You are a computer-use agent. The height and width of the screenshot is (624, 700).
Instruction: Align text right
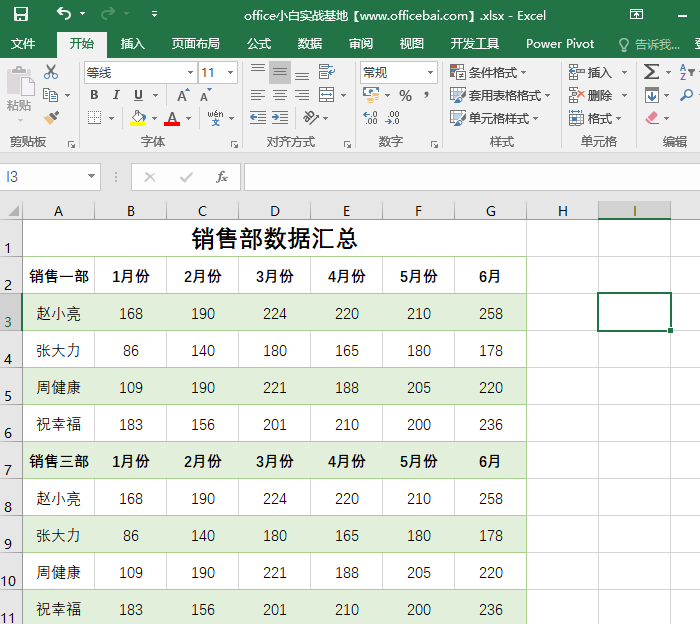point(302,95)
